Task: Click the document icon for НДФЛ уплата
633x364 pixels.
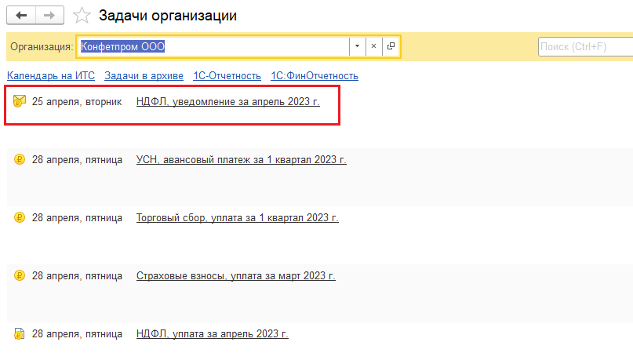Action: click(x=20, y=333)
